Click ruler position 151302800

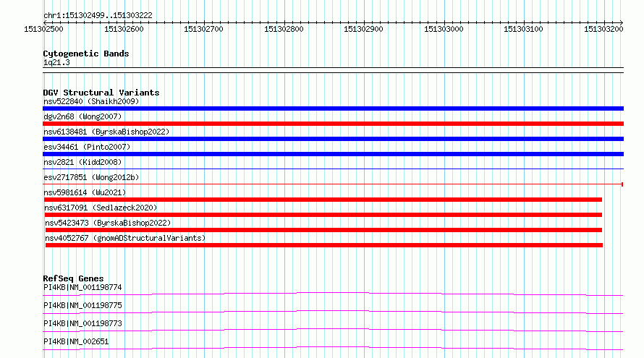click(284, 29)
